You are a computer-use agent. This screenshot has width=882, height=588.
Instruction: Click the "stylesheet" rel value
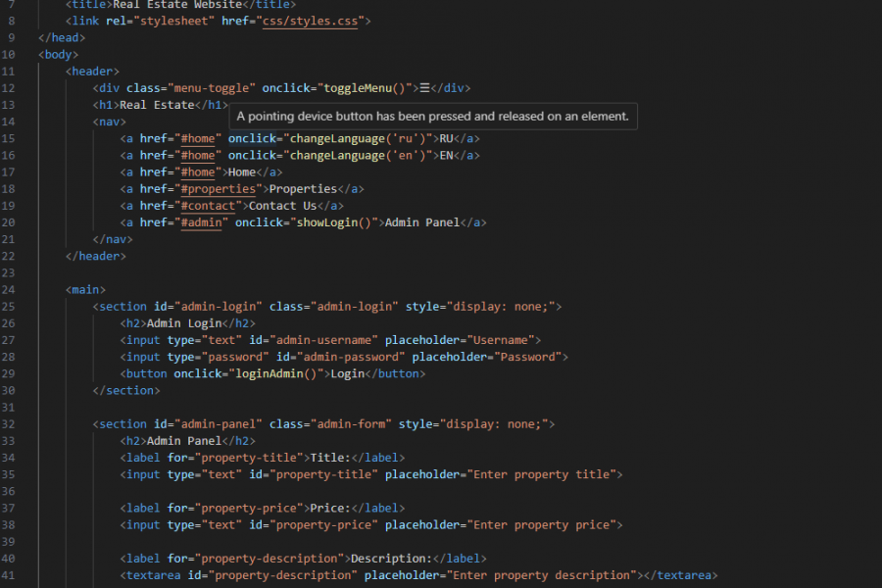coord(173,21)
